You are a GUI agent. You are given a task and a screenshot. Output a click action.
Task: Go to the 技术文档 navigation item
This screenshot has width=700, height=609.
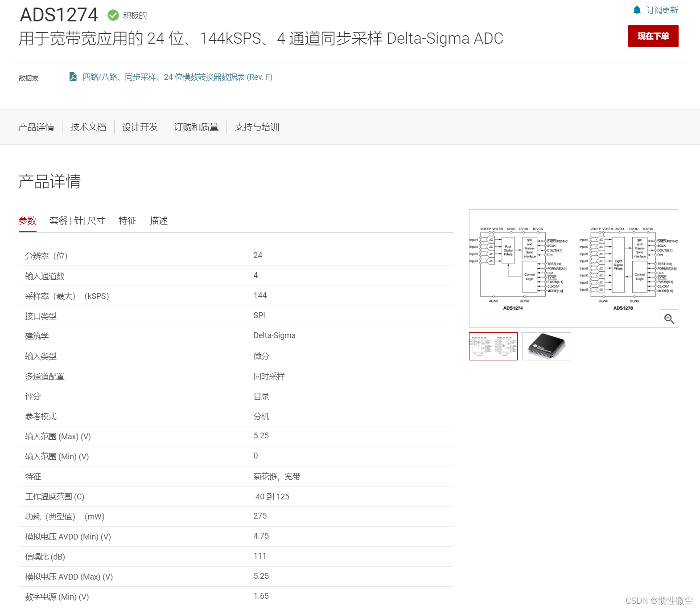click(88, 127)
